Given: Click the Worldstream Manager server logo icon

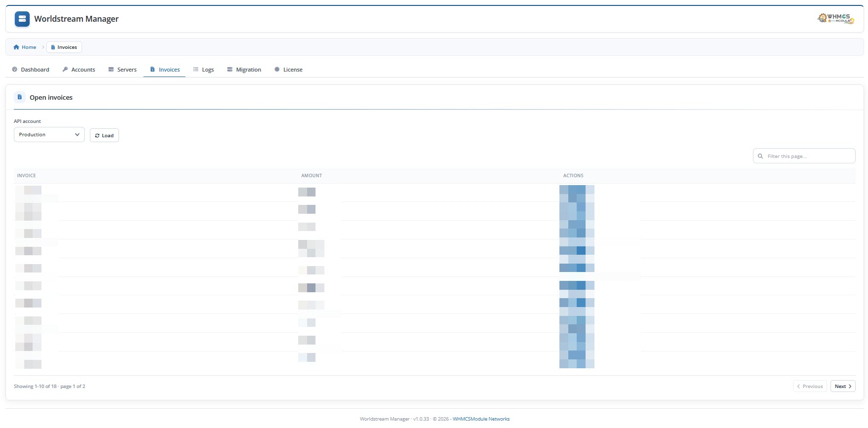Looking at the screenshot, I should point(22,19).
